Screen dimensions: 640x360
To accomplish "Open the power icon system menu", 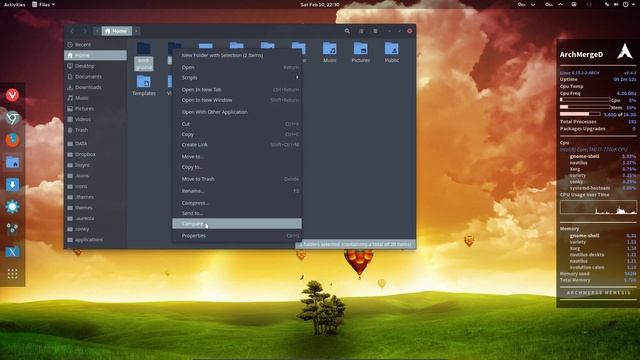I will pos(626,4).
